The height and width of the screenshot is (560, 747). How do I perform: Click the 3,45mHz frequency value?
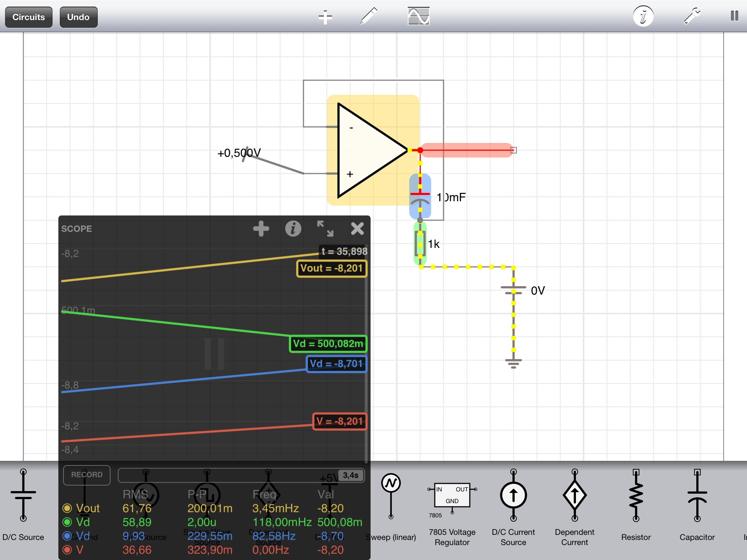(275, 508)
